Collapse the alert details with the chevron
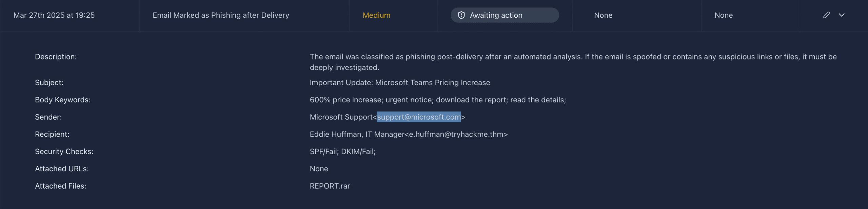Screen dimensions: 868x209 pyautogui.click(x=842, y=15)
